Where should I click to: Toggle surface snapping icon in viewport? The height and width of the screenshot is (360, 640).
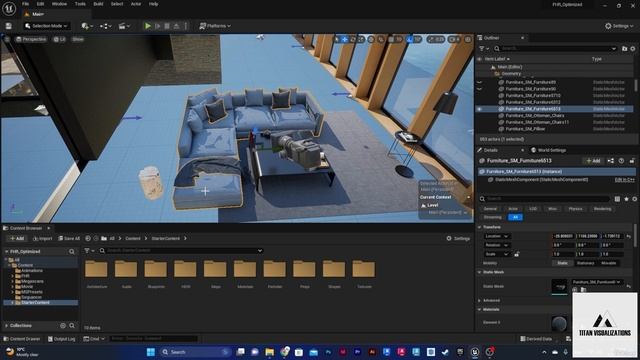click(x=381, y=39)
